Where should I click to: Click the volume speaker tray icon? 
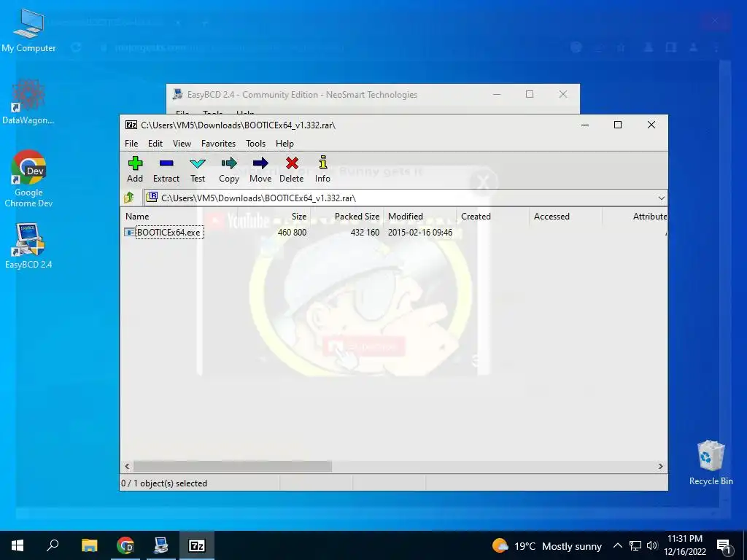[x=652, y=545]
